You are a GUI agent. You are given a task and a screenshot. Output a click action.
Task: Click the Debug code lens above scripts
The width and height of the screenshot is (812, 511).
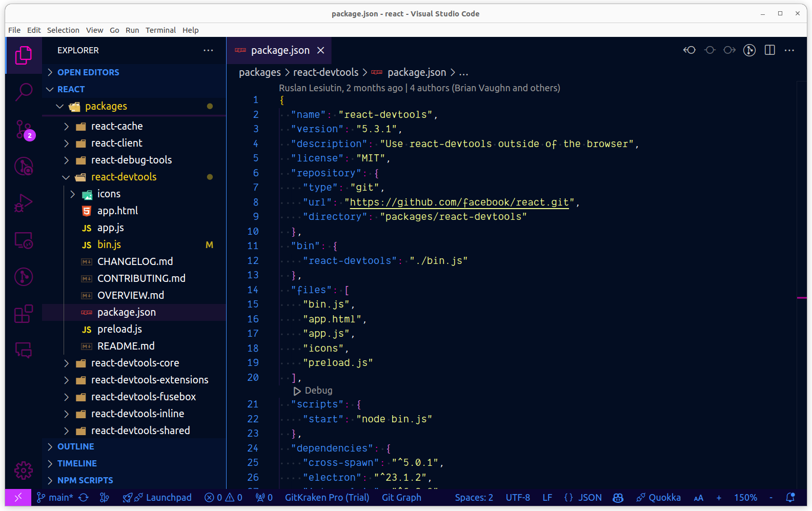pyautogui.click(x=313, y=391)
